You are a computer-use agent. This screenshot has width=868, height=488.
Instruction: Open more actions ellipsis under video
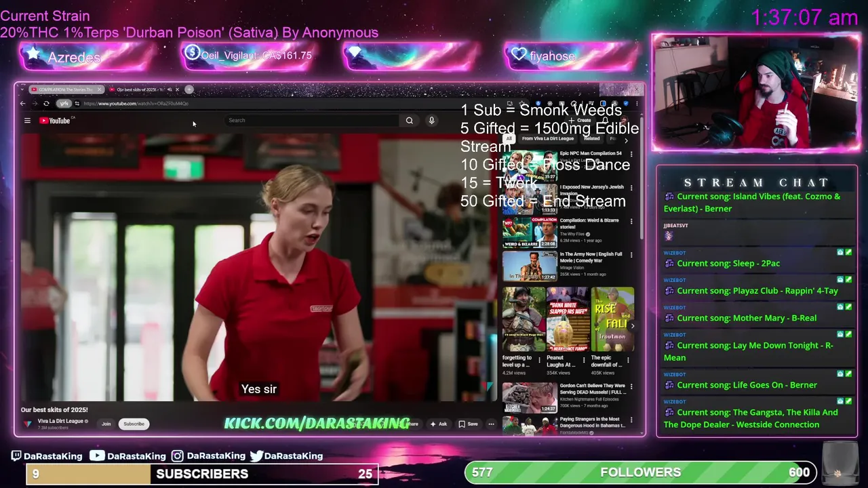point(491,424)
